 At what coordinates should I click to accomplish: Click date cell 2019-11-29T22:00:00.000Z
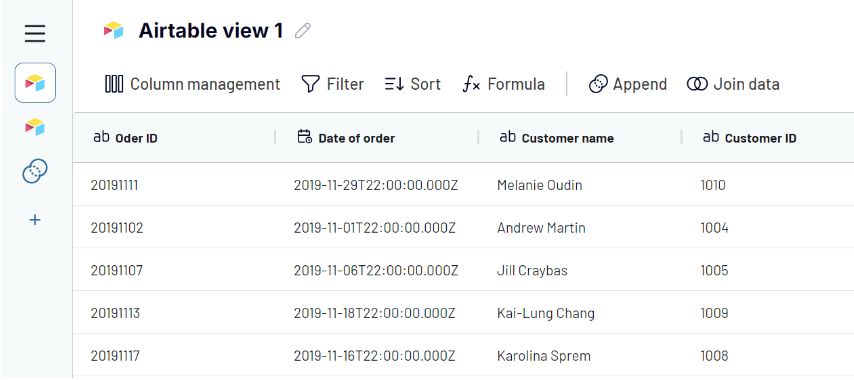pos(376,185)
